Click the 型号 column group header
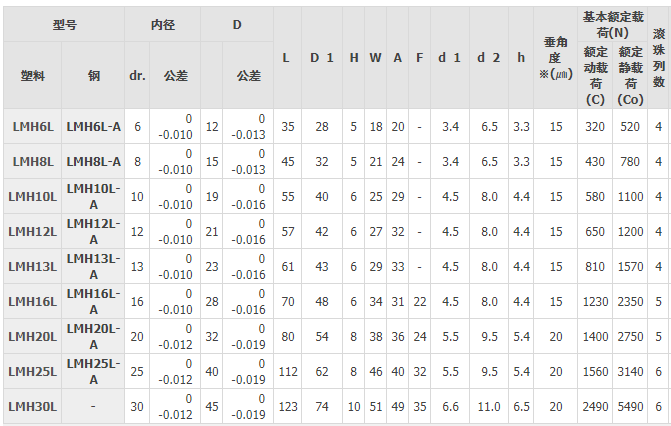The width and height of the screenshot is (671, 426). (63, 24)
